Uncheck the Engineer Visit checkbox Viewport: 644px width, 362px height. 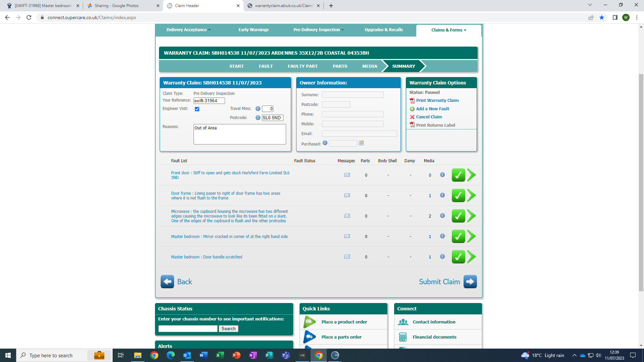[x=197, y=109]
